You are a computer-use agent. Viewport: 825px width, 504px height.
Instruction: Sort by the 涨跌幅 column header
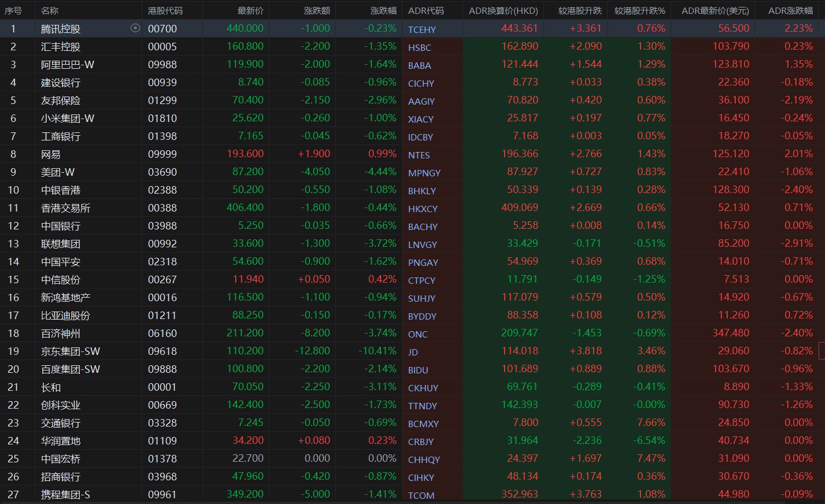pos(383,10)
